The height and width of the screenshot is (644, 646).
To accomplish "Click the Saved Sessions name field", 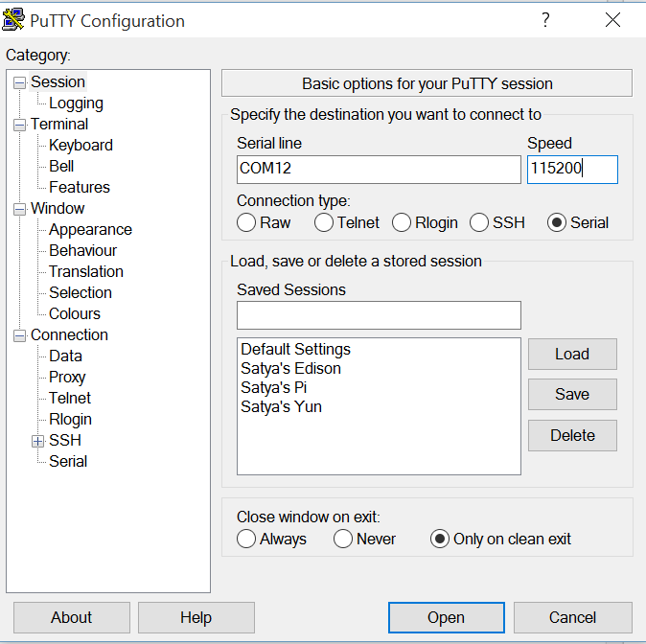I will pos(379,315).
